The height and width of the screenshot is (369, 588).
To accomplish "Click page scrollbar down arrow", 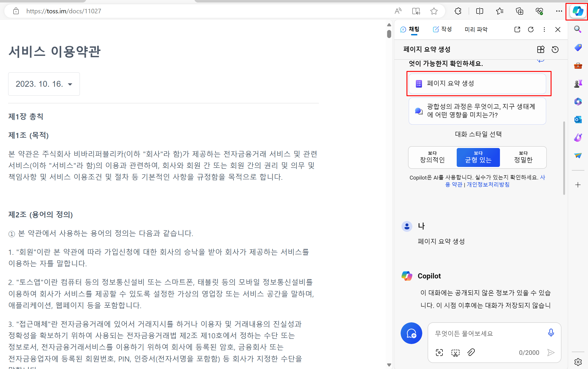I will 389,365.
